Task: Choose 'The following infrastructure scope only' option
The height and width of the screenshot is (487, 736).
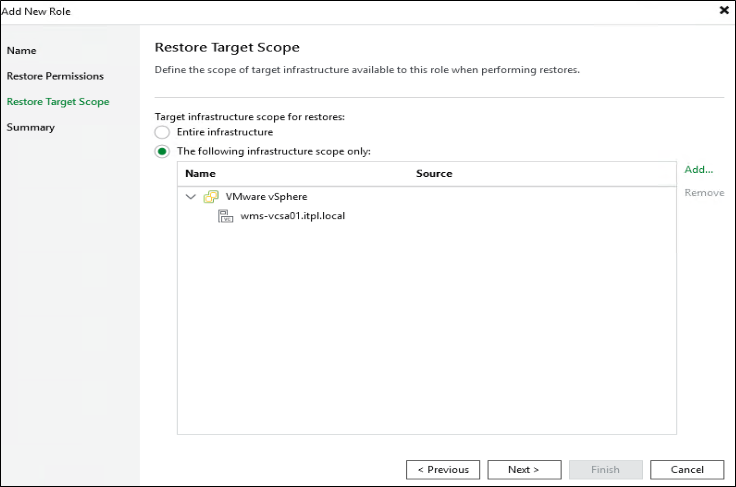Action: coord(162,152)
